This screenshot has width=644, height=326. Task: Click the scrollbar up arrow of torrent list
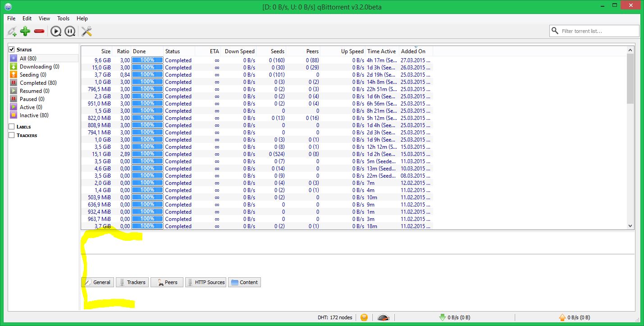tap(630, 50)
